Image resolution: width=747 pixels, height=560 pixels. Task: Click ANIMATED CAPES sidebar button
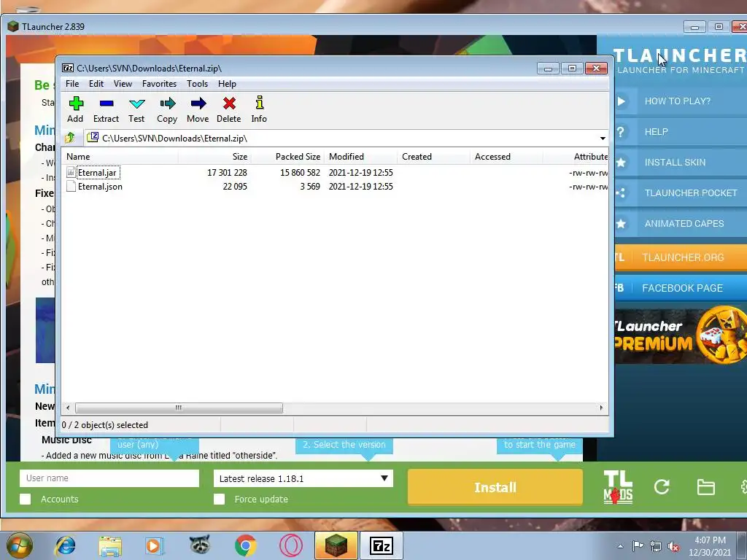681,223
